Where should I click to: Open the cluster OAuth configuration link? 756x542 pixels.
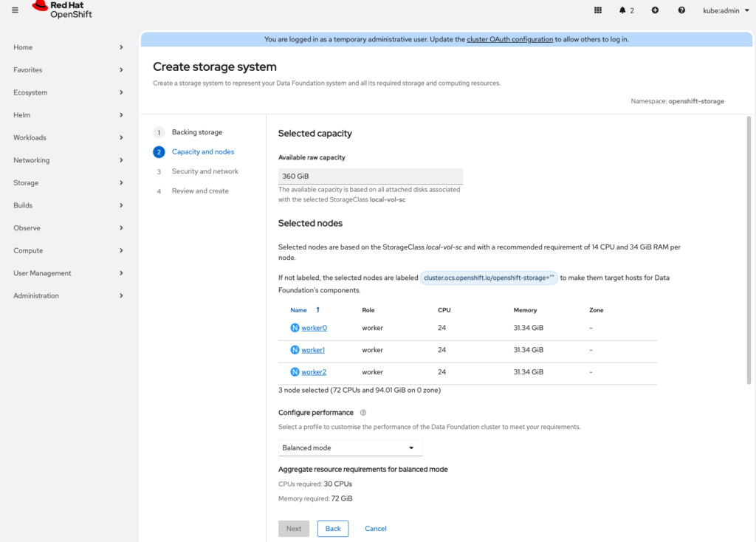pyautogui.click(x=509, y=39)
